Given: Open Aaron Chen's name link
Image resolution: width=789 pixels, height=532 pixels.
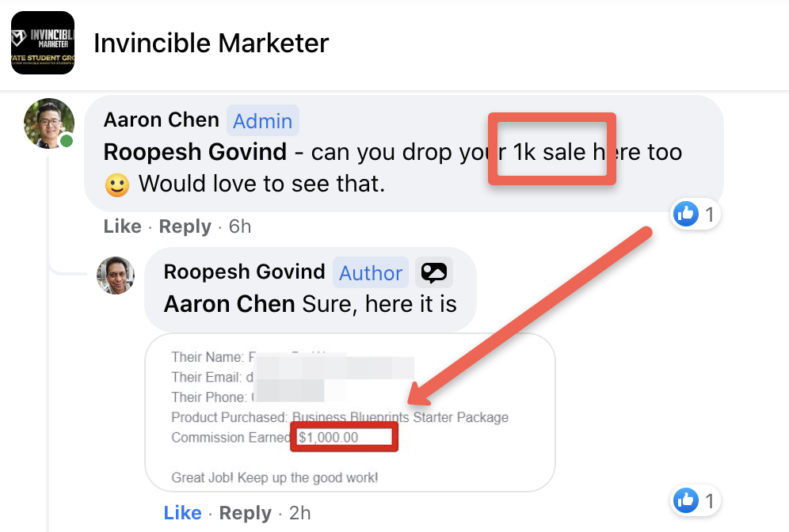Looking at the screenshot, I should pyautogui.click(x=162, y=120).
